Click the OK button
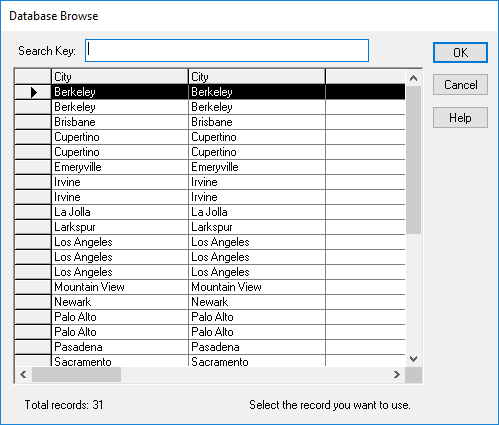 click(x=460, y=53)
